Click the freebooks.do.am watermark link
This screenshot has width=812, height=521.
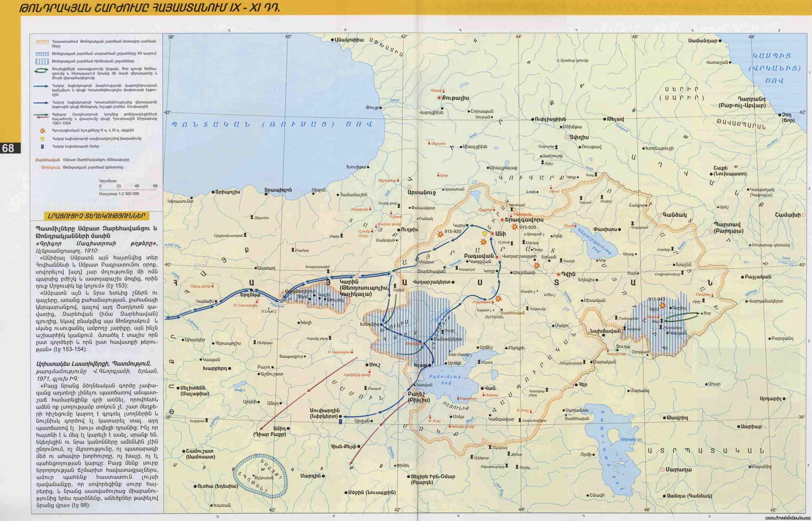(x=787, y=518)
